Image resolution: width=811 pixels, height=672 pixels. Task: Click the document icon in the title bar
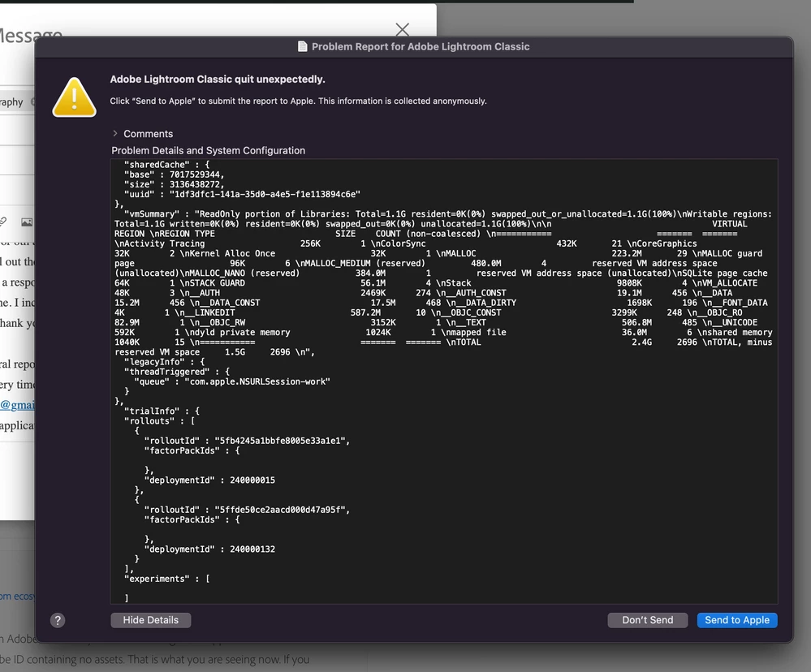(x=303, y=46)
